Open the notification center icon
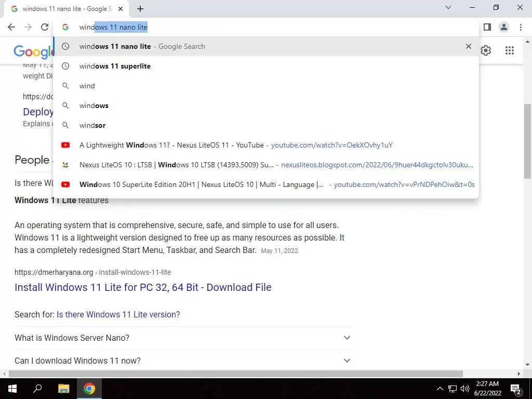This screenshot has height=399, width=532. 516,389
